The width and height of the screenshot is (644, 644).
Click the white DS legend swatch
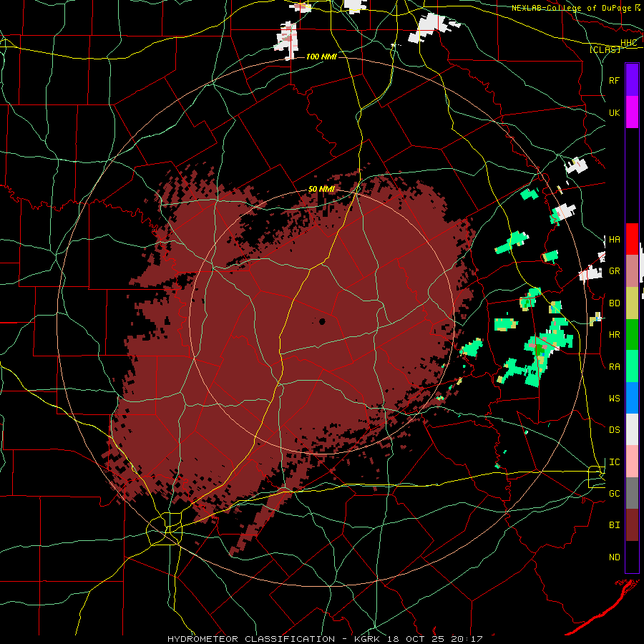tap(632, 429)
